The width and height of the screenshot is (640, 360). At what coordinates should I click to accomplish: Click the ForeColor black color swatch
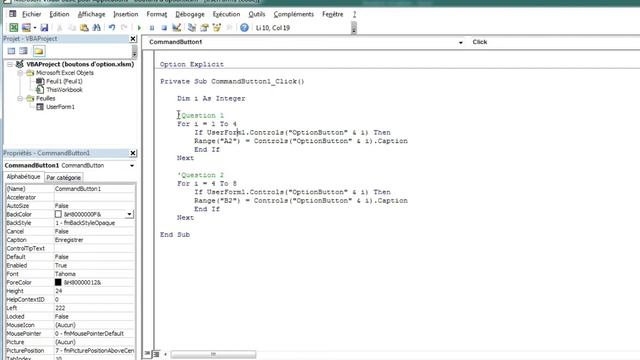pos(58,282)
